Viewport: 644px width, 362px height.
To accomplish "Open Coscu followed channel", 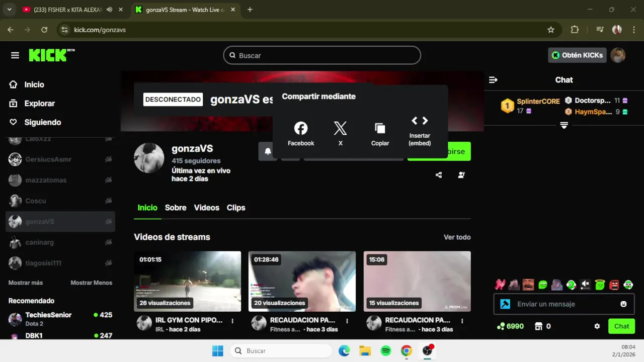I will pos(60,201).
